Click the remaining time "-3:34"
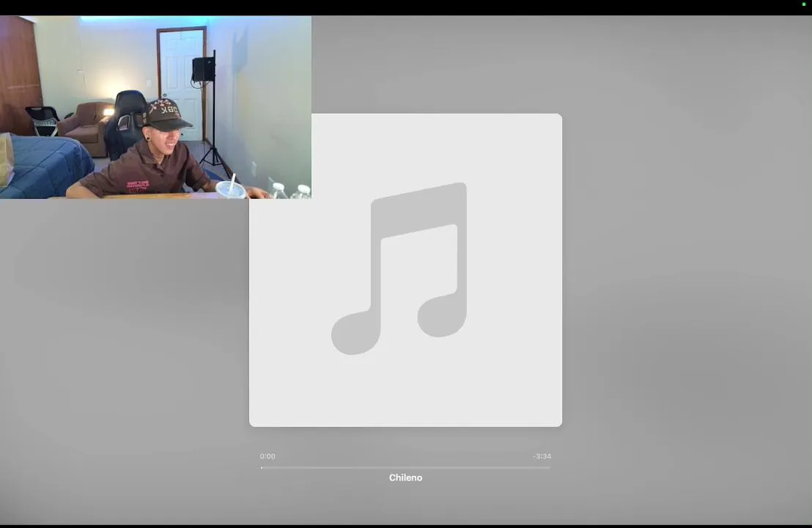The image size is (812, 528). 542,456
